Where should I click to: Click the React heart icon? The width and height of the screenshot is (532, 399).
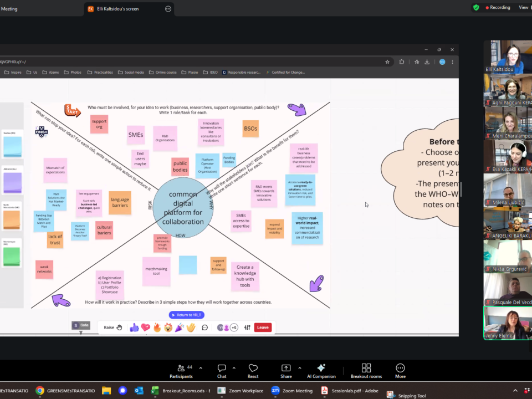coord(253,371)
